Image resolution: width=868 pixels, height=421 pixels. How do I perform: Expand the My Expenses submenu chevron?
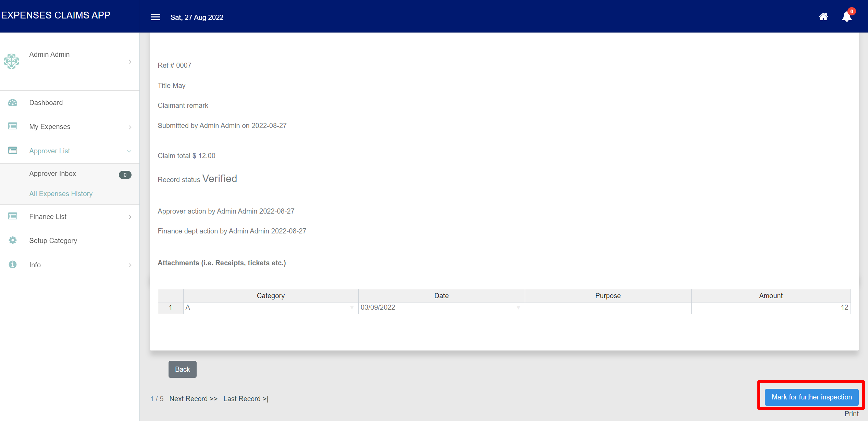tap(130, 127)
